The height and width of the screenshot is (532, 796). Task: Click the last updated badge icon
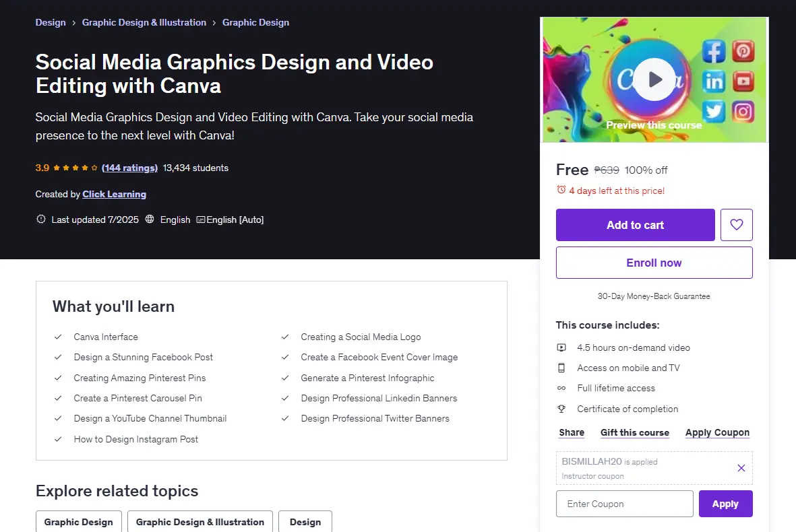pos(41,219)
